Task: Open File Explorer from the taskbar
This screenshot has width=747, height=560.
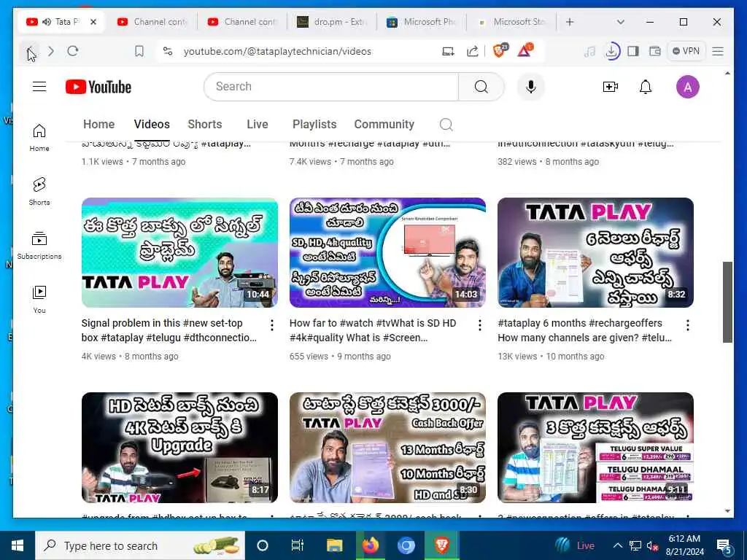Action: click(334, 545)
